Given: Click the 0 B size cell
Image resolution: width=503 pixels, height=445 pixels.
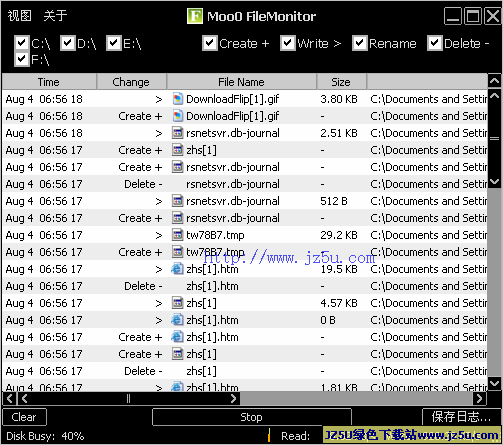Looking at the screenshot, I should pos(328,320).
